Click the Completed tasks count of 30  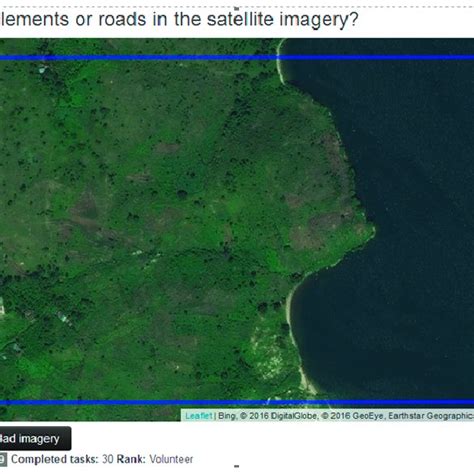point(108,459)
